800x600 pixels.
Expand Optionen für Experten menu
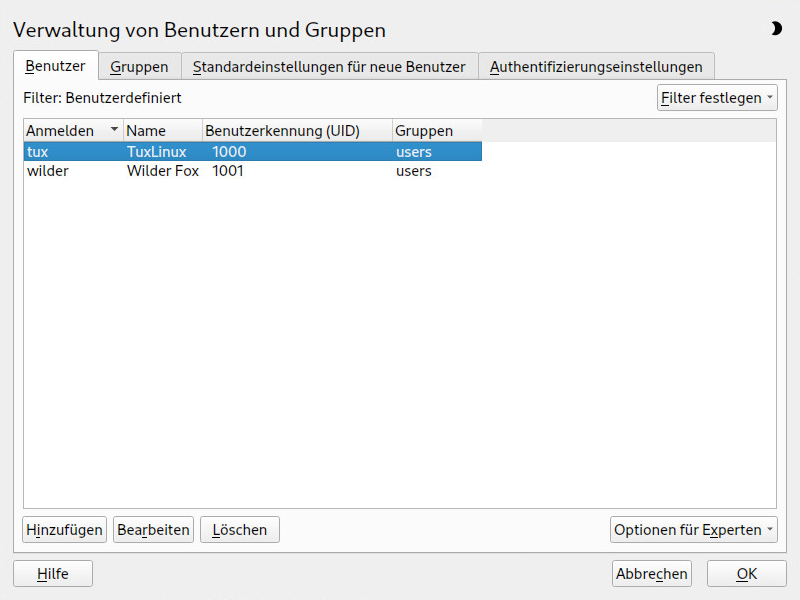coord(693,530)
